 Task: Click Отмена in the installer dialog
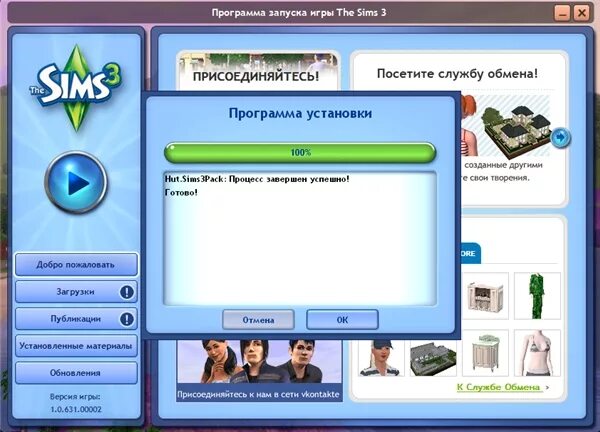click(x=258, y=320)
